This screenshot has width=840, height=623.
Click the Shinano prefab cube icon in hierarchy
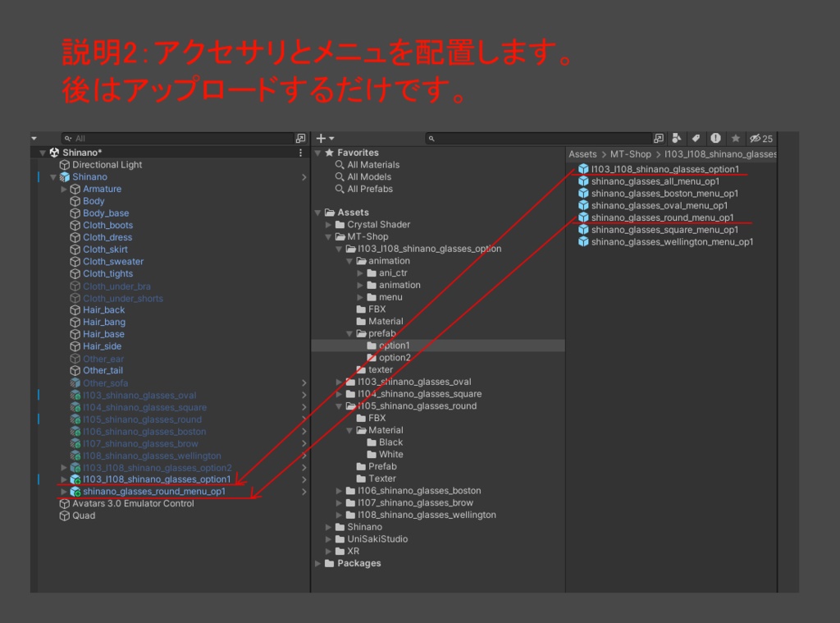(x=64, y=177)
